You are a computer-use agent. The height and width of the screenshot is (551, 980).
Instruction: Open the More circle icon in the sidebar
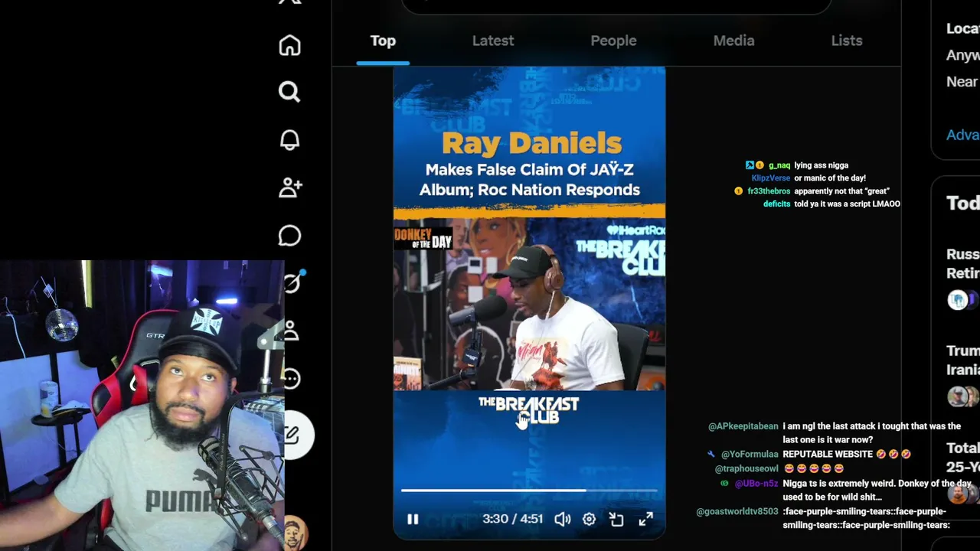tap(291, 378)
